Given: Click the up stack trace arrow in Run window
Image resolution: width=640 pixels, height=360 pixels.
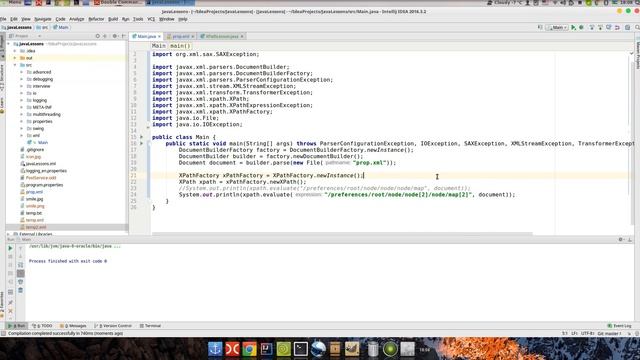Looking at the screenshot, I should tap(21, 248).
